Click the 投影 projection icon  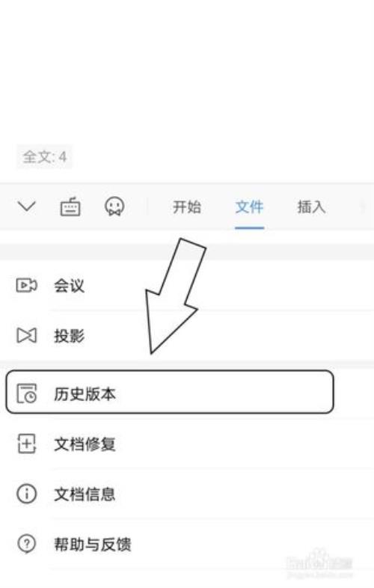(x=27, y=335)
